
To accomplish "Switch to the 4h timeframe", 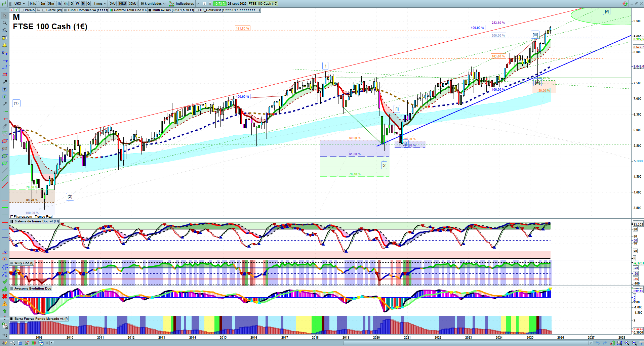I will pyautogui.click(x=66, y=4).
